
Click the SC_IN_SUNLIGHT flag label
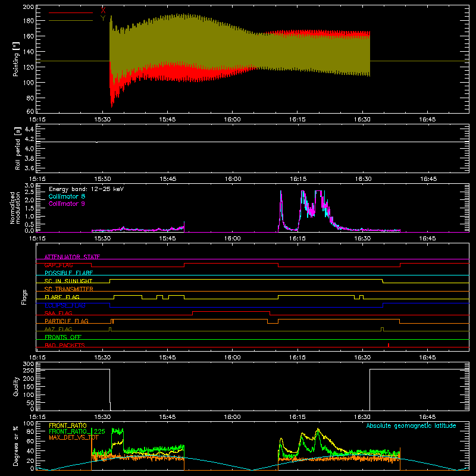pos(68,281)
